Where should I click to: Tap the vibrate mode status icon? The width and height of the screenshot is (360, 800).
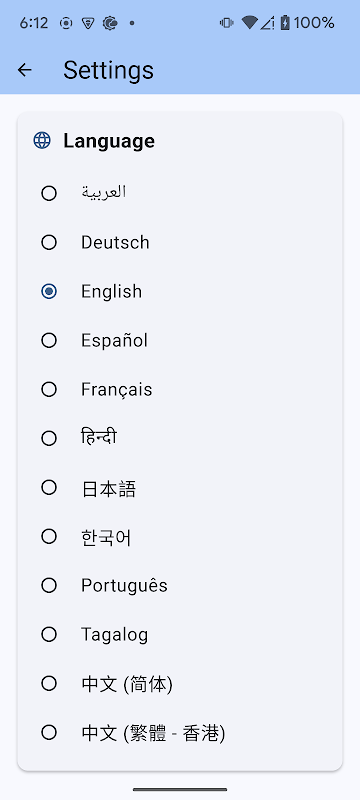(226, 23)
